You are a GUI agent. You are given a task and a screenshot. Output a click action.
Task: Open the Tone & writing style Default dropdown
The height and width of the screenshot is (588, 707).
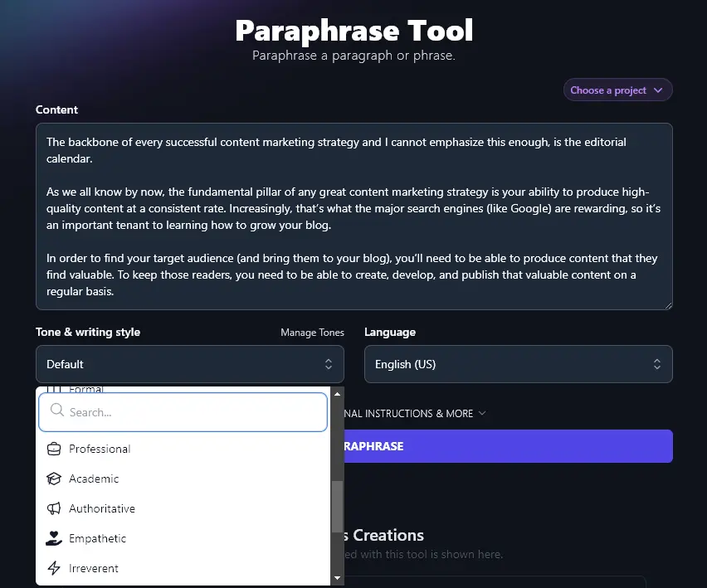[x=189, y=364]
